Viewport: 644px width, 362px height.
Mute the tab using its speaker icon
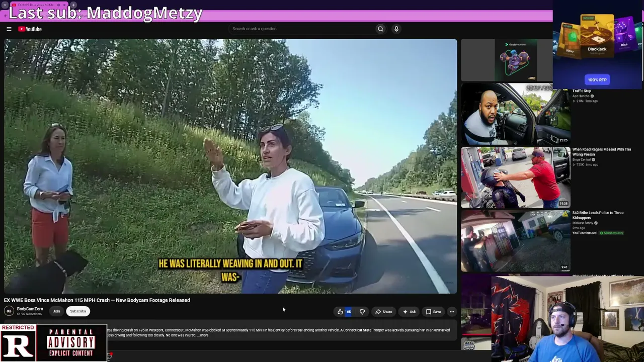59,5
